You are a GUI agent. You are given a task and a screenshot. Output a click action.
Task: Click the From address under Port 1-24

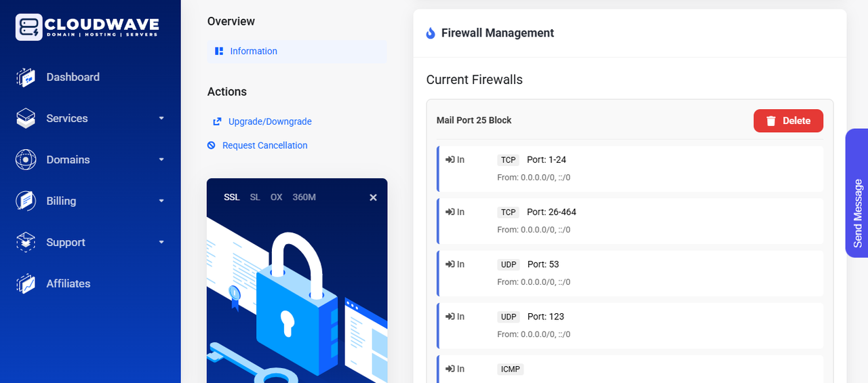point(534,178)
